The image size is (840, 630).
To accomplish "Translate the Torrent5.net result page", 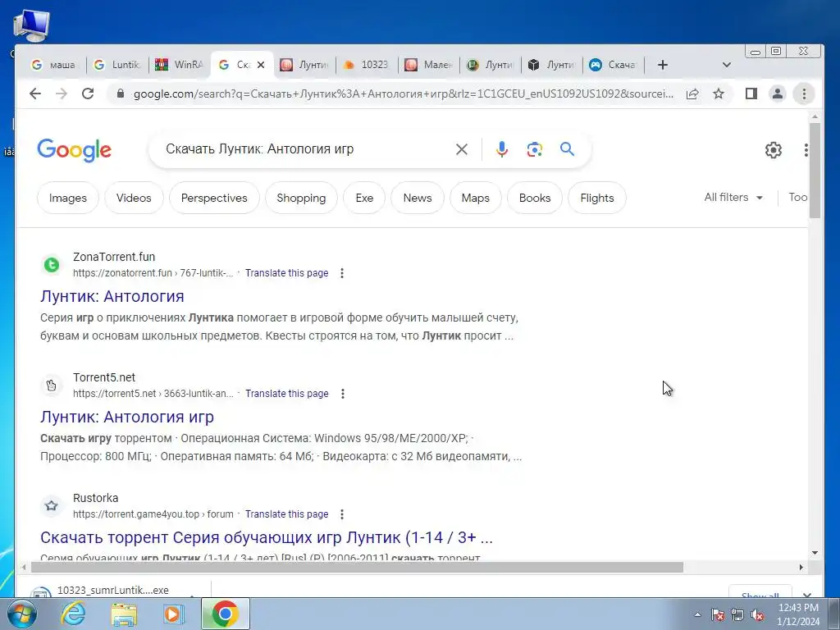I will [x=286, y=394].
